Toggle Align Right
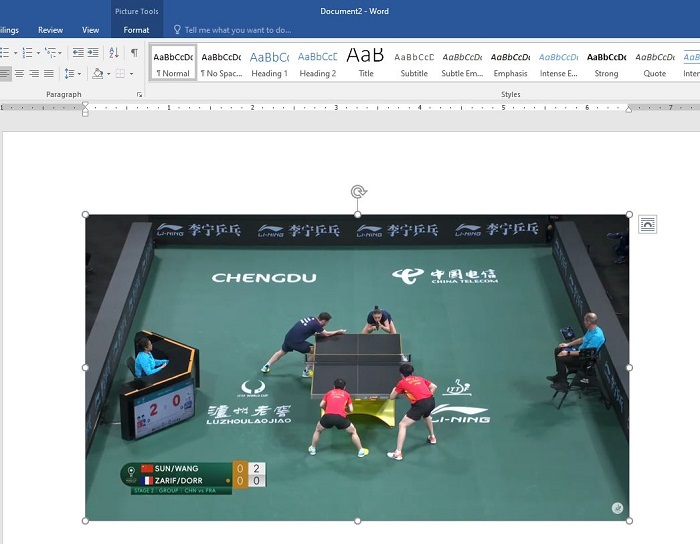Image resolution: width=700 pixels, height=544 pixels. click(34, 73)
